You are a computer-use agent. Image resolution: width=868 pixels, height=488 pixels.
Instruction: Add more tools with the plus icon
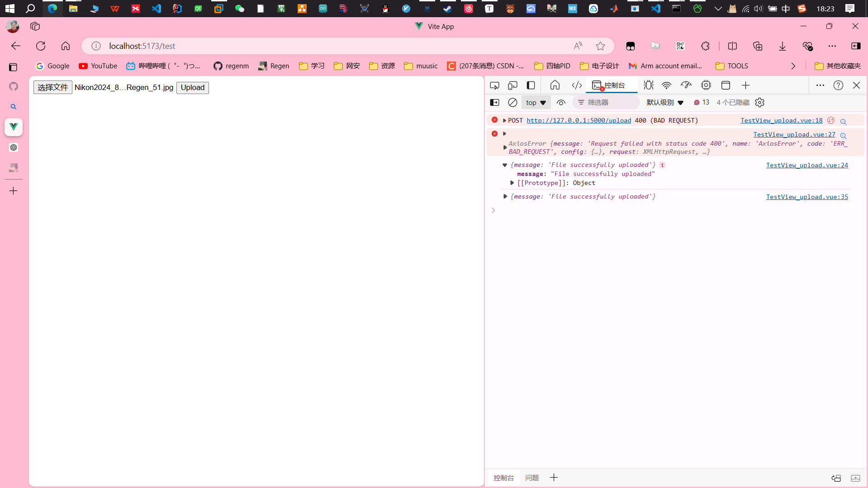coord(746,85)
